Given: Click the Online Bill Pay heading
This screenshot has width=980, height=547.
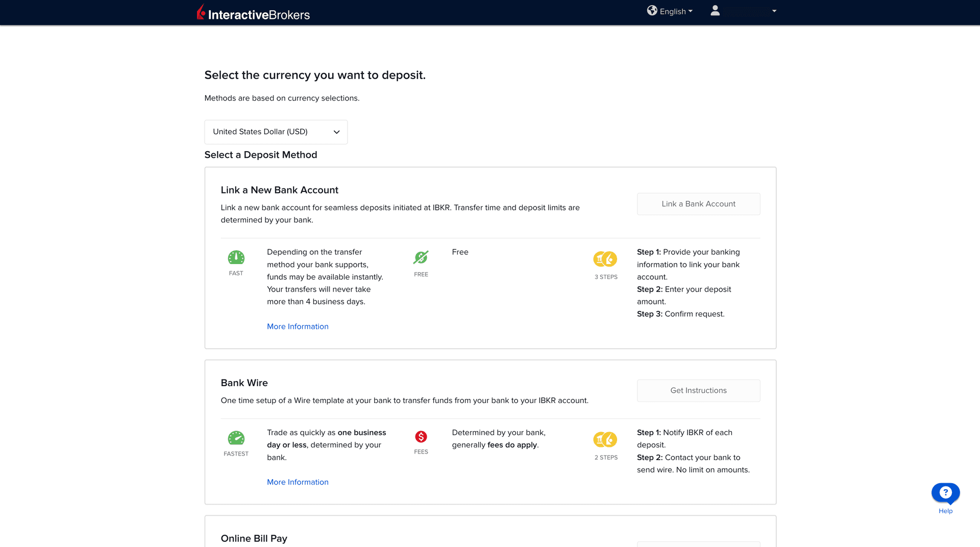Looking at the screenshot, I should pyautogui.click(x=254, y=538).
